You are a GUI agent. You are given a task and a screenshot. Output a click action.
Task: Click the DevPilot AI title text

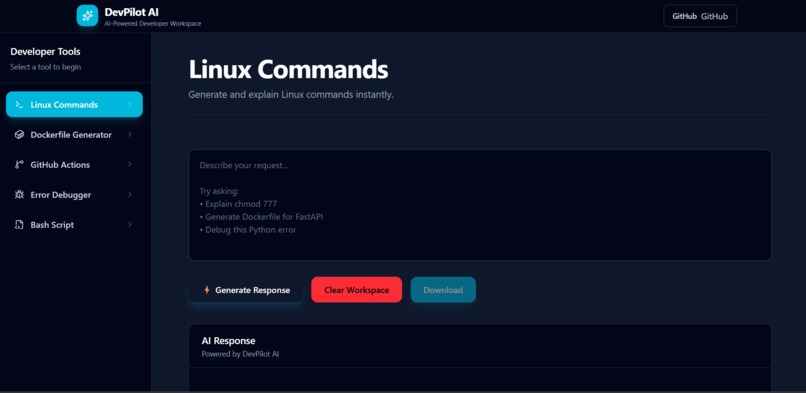pos(132,12)
